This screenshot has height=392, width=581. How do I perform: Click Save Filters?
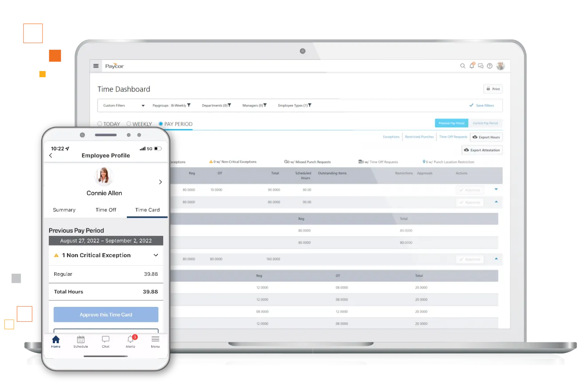tap(482, 106)
